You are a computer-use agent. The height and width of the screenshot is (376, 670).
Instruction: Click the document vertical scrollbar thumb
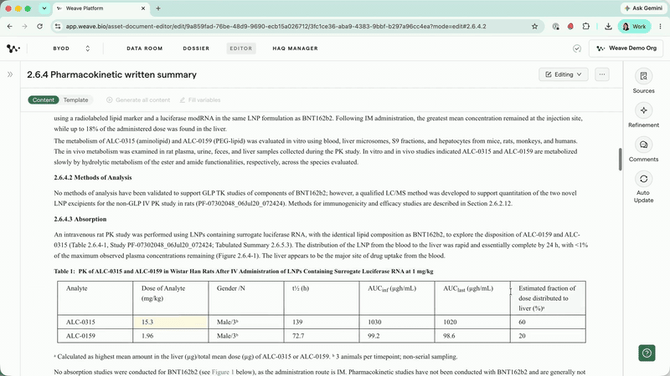[x=620, y=159]
